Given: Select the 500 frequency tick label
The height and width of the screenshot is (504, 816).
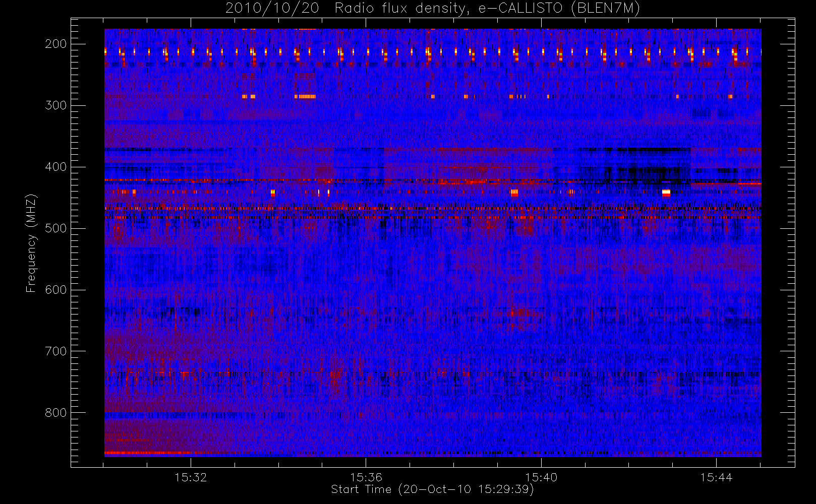Looking at the screenshot, I should [56, 228].
